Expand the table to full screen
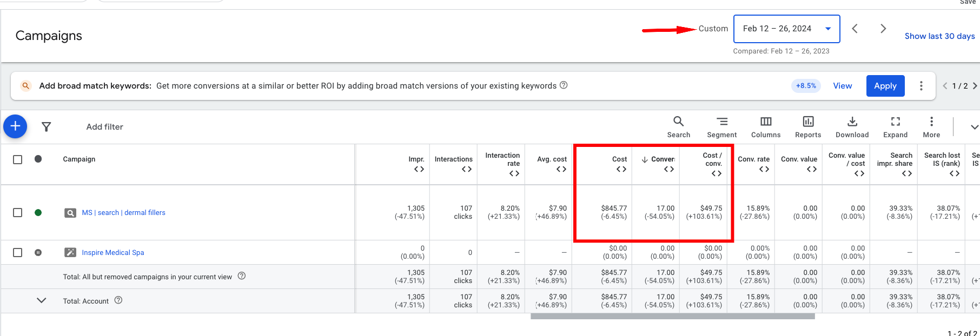Viewport: 980px width, 336px height. 896,127
